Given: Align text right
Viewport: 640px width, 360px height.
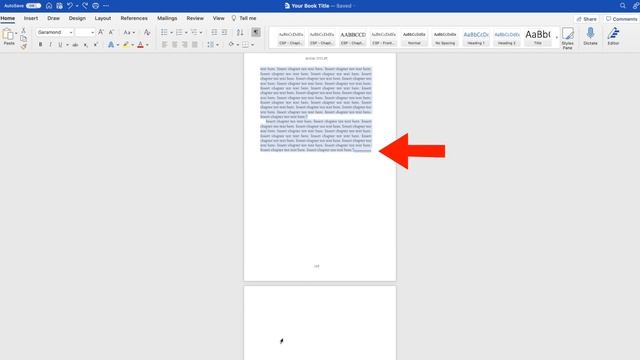Looking at the screenshot, I should pos(184,44).
